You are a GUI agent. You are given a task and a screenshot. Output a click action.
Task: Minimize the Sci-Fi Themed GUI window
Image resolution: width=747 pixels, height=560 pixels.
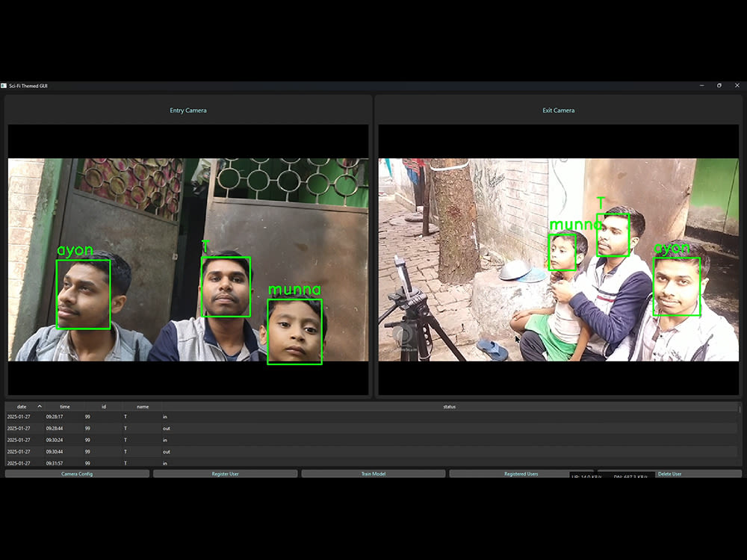(701, 86)
